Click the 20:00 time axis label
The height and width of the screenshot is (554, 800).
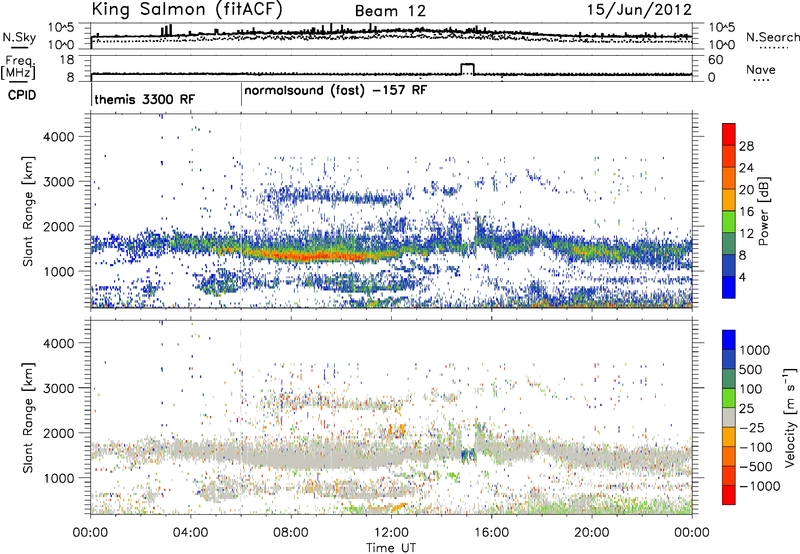coord(592,533)
